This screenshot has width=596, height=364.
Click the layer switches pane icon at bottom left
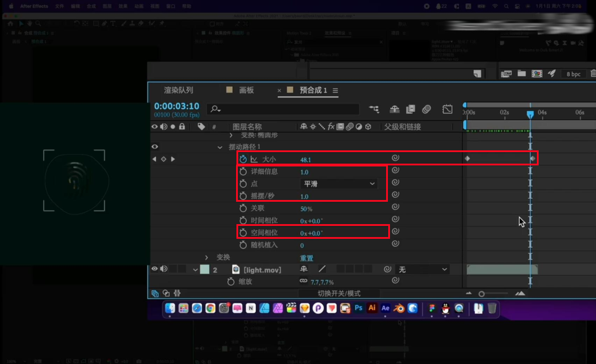(155, 293)
